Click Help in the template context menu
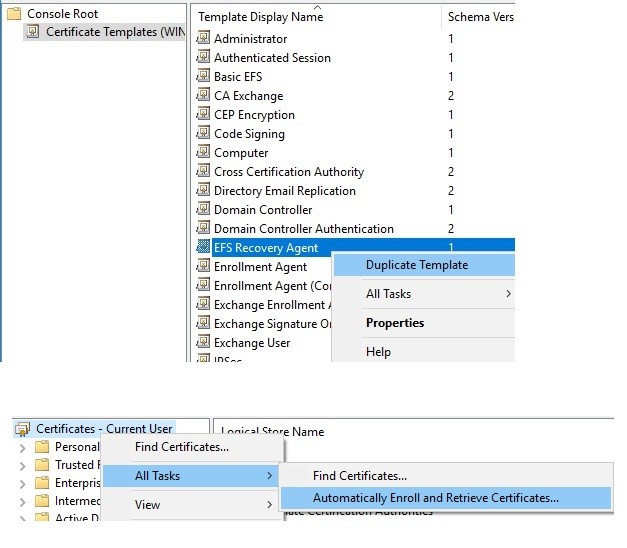 point(378,352)
